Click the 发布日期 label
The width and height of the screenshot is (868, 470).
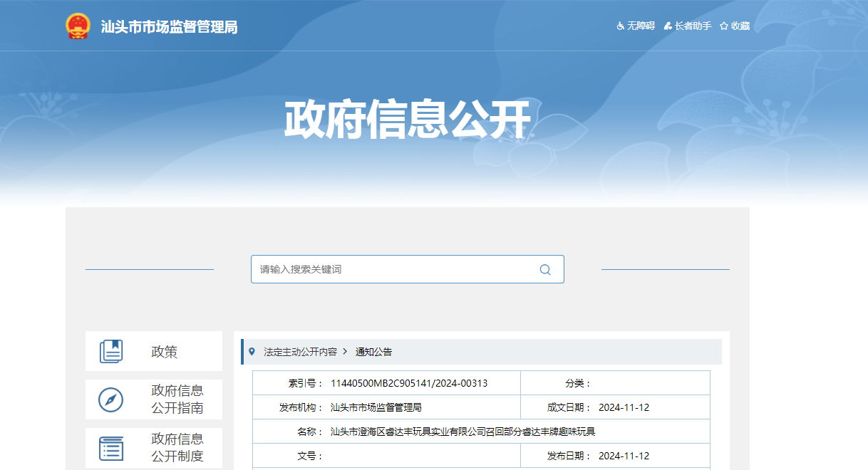coord(569,456)
